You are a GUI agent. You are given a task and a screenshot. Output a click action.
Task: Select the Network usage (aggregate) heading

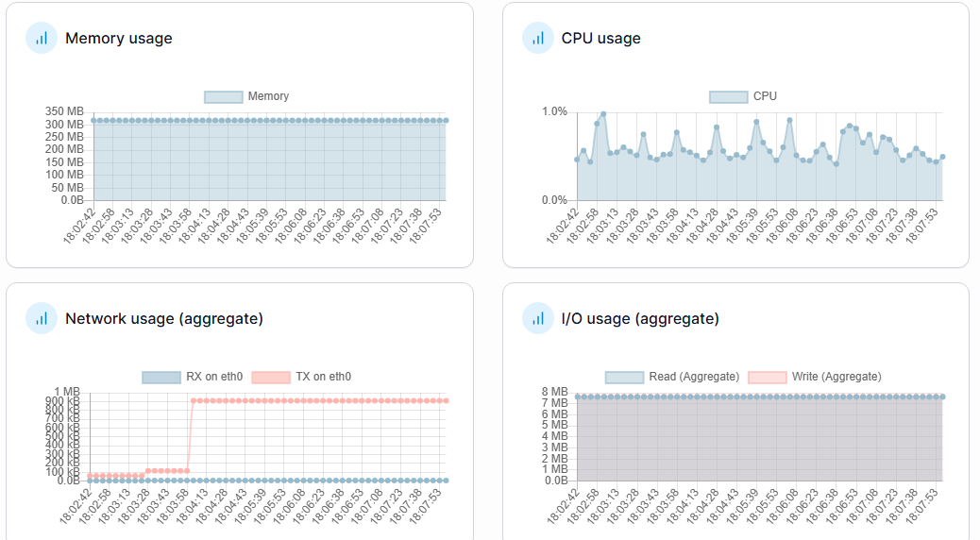pyautogui.click(x=163, y=319)
